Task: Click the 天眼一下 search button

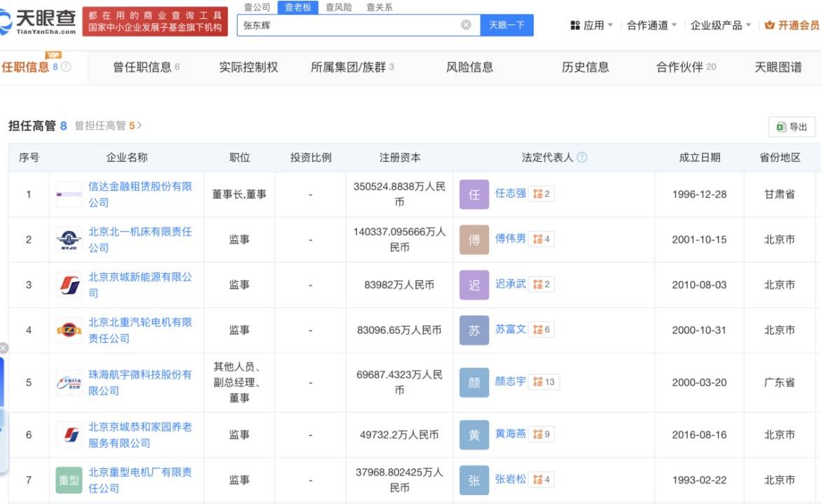Action: 507,25
